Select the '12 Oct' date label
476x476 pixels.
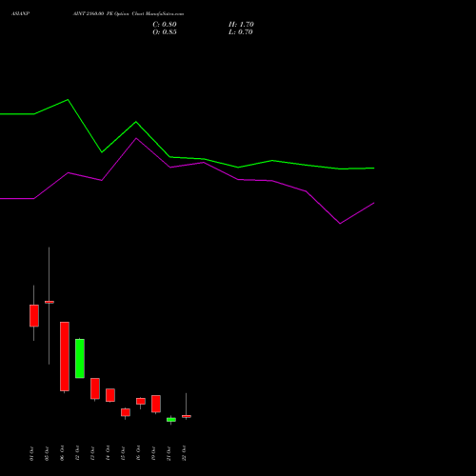tap(77, 453)
